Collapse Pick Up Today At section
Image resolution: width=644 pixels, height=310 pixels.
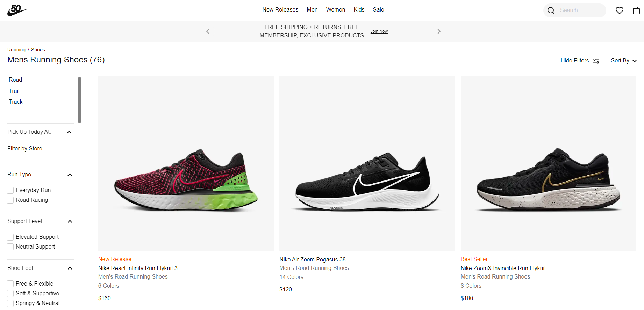click(x=69, y=132)
